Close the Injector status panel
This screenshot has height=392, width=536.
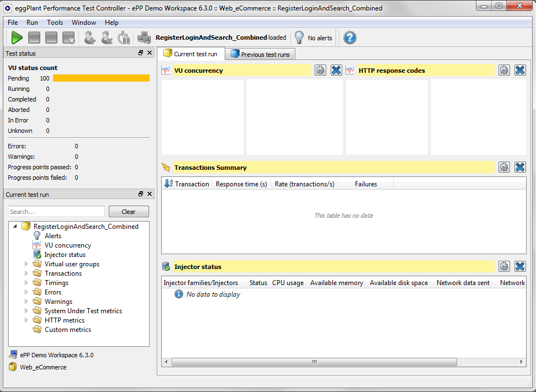point(519,266)
